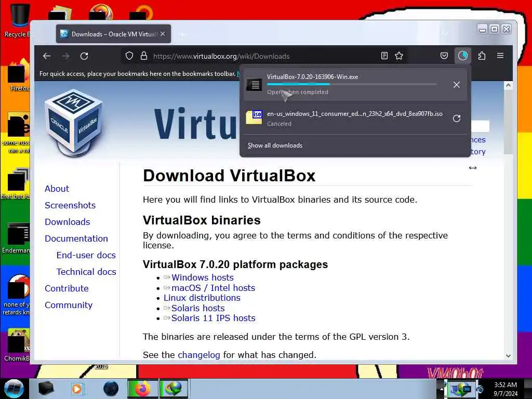Open the Firefox hamburger menu
Screen dimensions: 532x399
coord(500,55)
